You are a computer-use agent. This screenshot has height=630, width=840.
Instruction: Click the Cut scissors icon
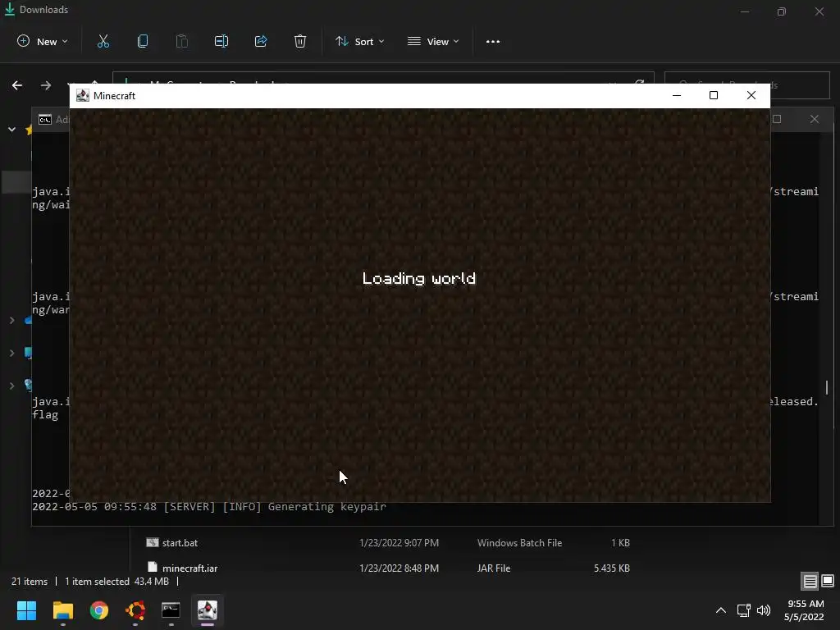click(x=103, y=41)
